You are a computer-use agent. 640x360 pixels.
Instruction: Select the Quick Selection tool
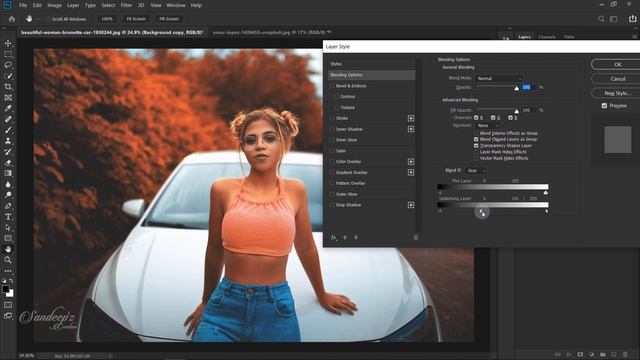click(x=8, y=76)
